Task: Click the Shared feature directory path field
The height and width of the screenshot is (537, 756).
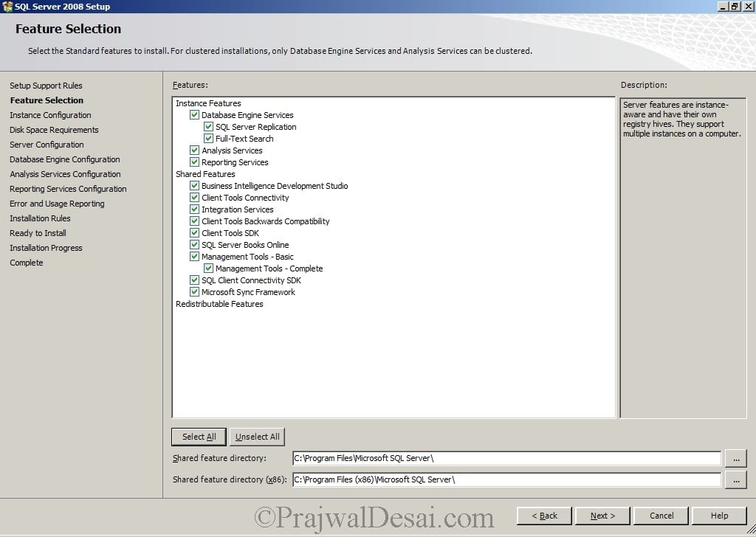Action: click(506, 459)
